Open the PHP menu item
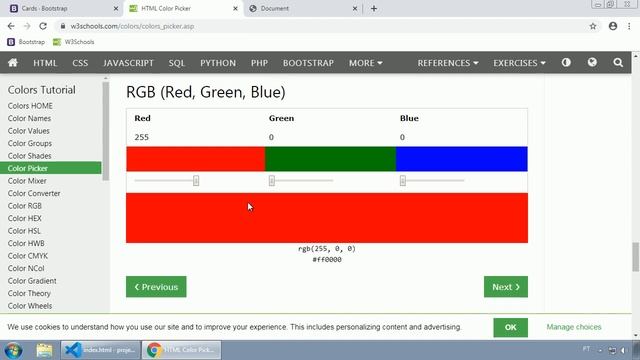The width and height of the screenshot is (640, 360). 260,63
